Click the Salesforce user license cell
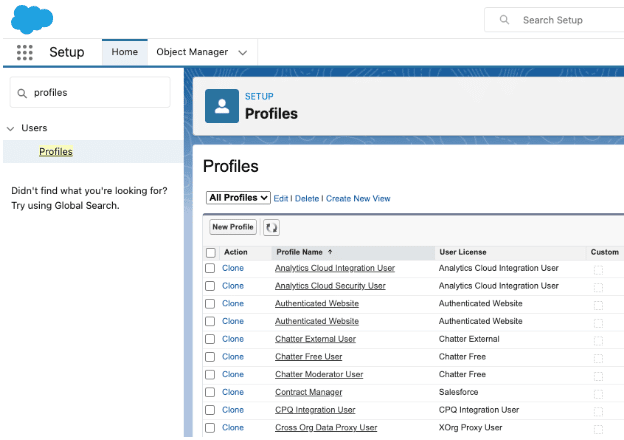This screenshot has width=624, height=440. [x=458, y=392]
